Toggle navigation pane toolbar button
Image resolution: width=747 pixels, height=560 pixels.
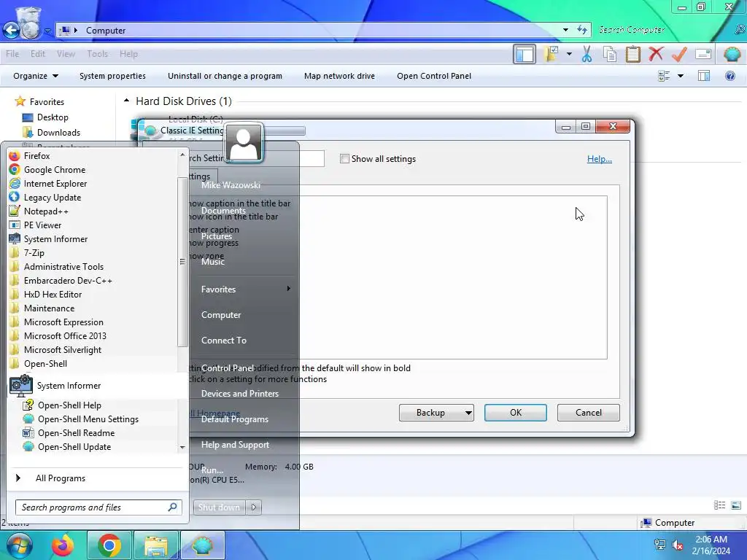click(525, 54)
